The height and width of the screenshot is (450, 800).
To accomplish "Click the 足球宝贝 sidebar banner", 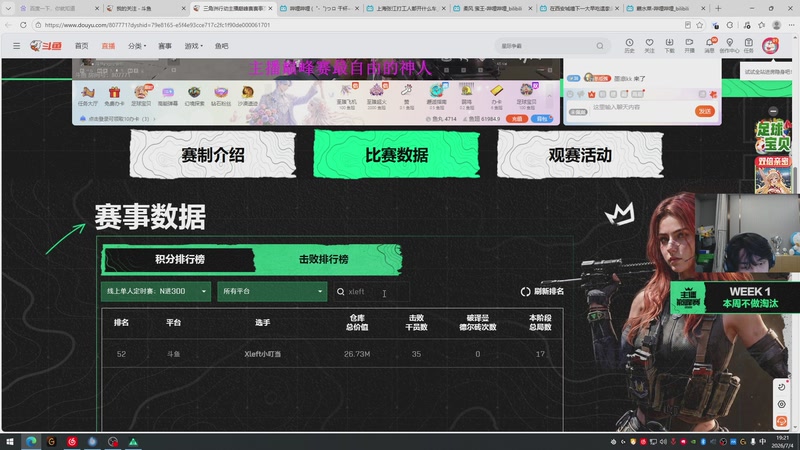I will [773, 136].
